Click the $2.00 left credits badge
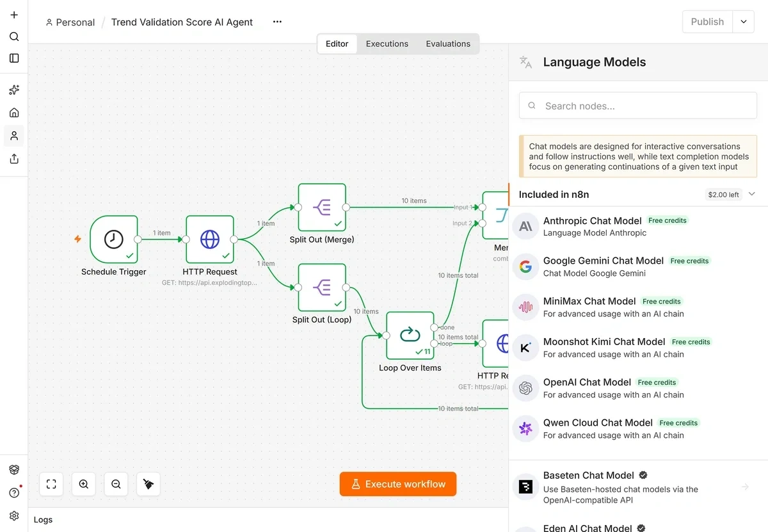This screenshot has height=532, width=768. point(723,195)
